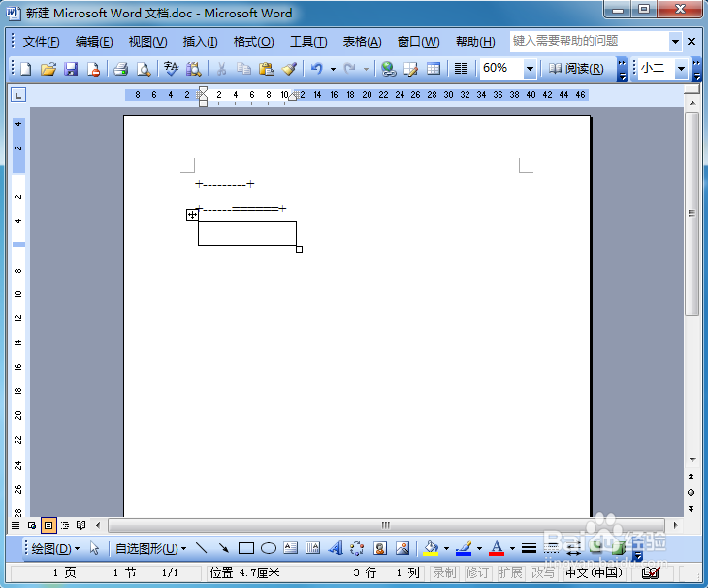Insert picture from file icon
Image resolution: width=708 pixels, height=588 pixels.
pyautogui.click(x=402, y=548)
